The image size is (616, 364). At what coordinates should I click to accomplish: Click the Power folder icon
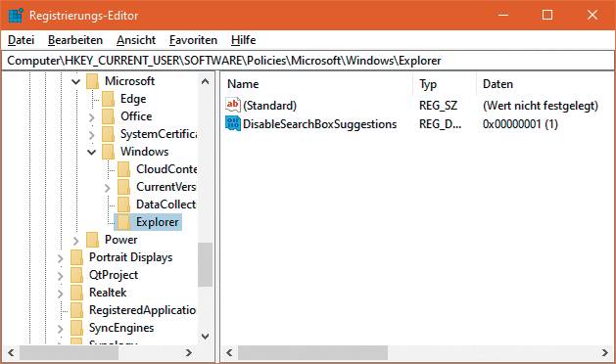pos(93,240)
